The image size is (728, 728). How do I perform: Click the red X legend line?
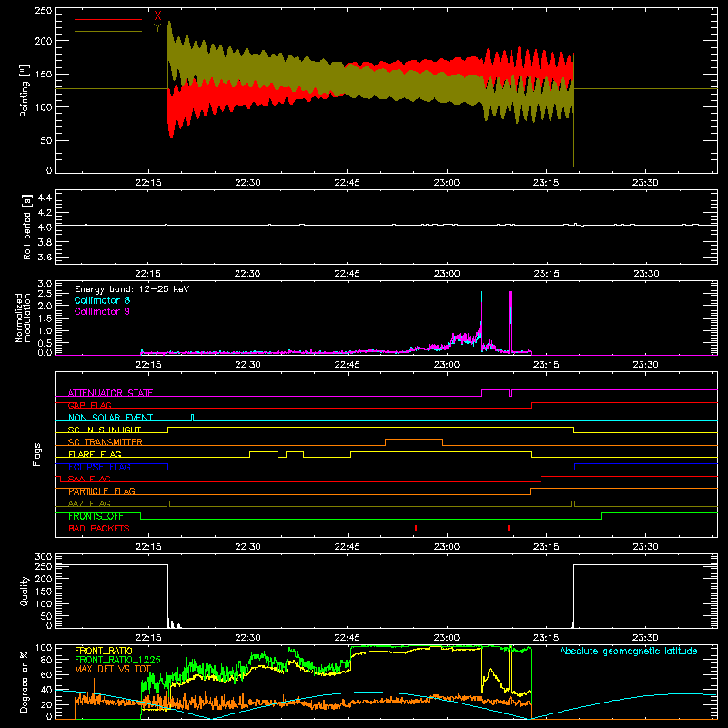(108, 19)
